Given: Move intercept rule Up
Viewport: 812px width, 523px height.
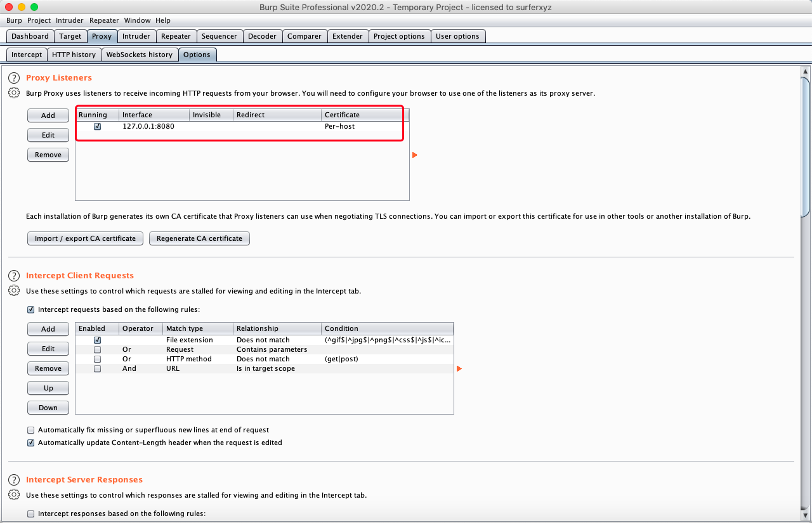Looking at the screenshot, I should tap(48, 388).
